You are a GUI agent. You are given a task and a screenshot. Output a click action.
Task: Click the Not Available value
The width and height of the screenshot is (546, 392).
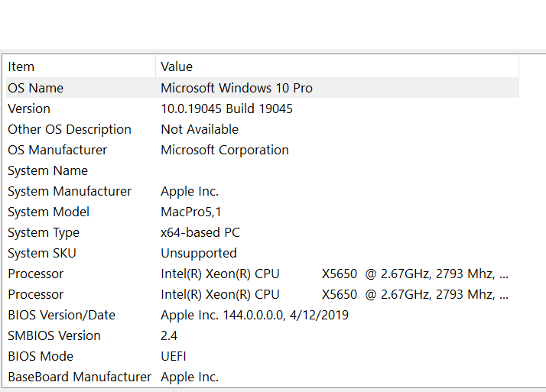200,129
